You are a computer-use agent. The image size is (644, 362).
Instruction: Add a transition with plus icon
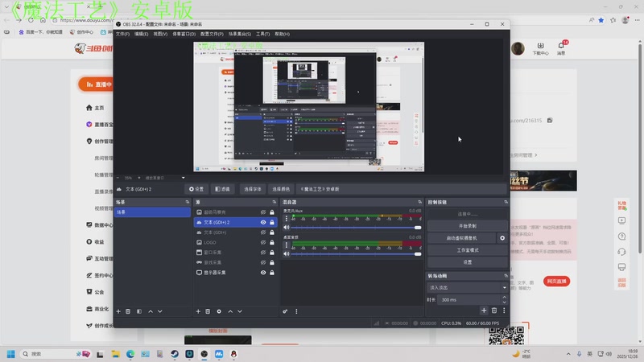[484, 311]
